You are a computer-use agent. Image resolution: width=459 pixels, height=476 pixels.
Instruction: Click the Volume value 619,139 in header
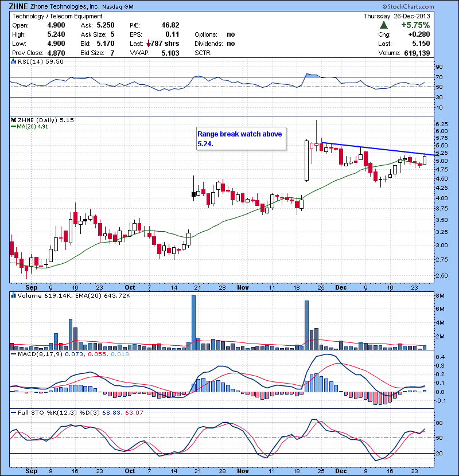(x=417, y=53)
